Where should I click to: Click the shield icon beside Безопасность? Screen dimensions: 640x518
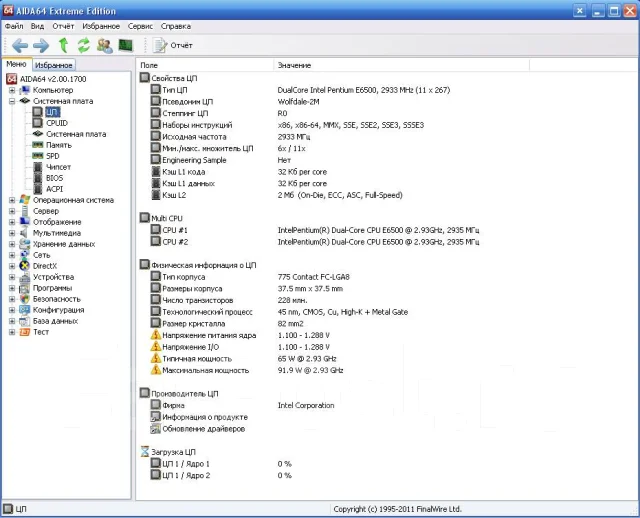point(25,299)
